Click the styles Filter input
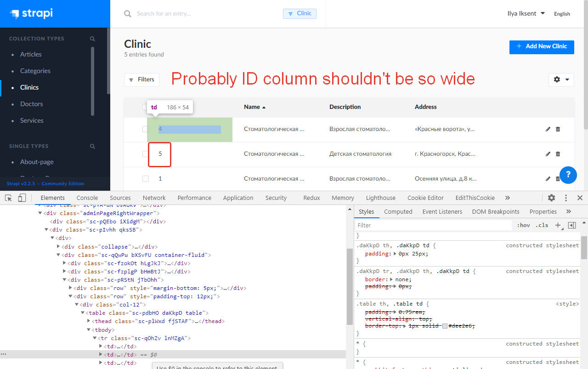 433,225
